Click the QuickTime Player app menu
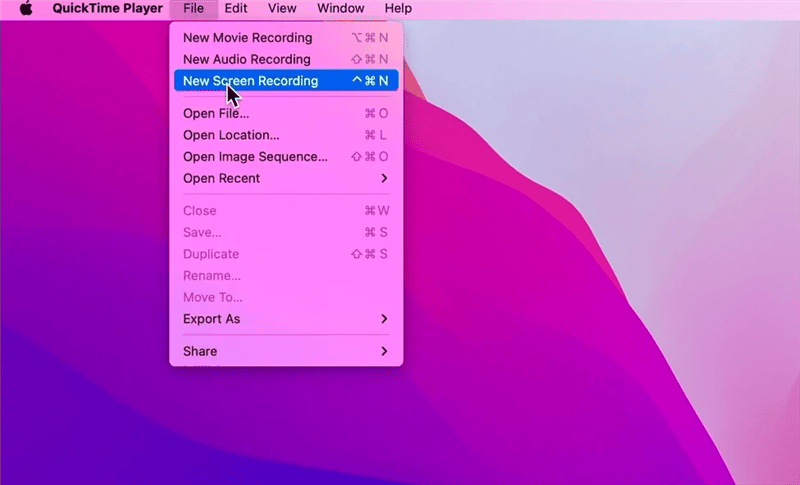Image resolution: width=800 pixels, height=485 pixels. pyautogui.click(x=107, y=8)
